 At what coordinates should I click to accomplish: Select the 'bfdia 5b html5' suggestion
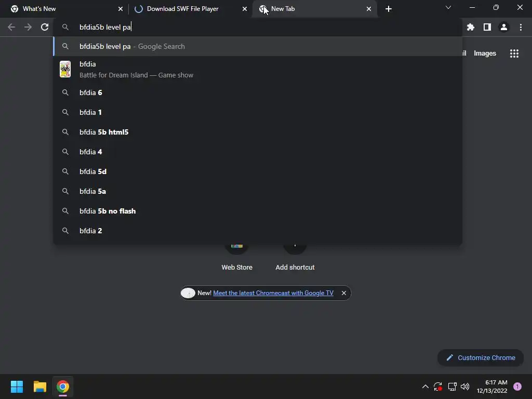click(x=258, y=132)
